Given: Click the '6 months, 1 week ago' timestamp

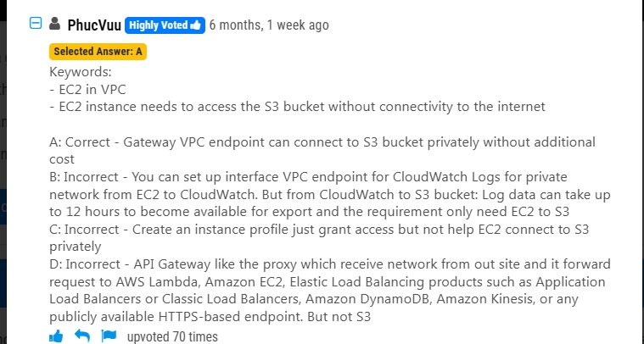Looking at the screenshot, I should (x=269, y=25).
